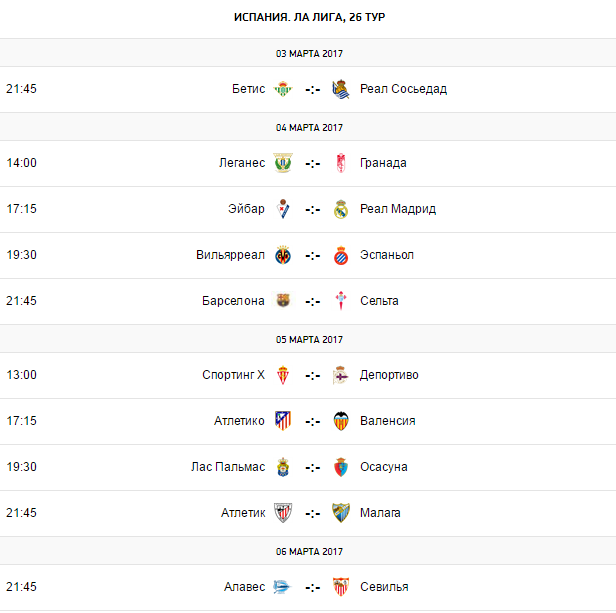Open the Бетис team link
The image size is (616, 613).
(x=248, y=89)
